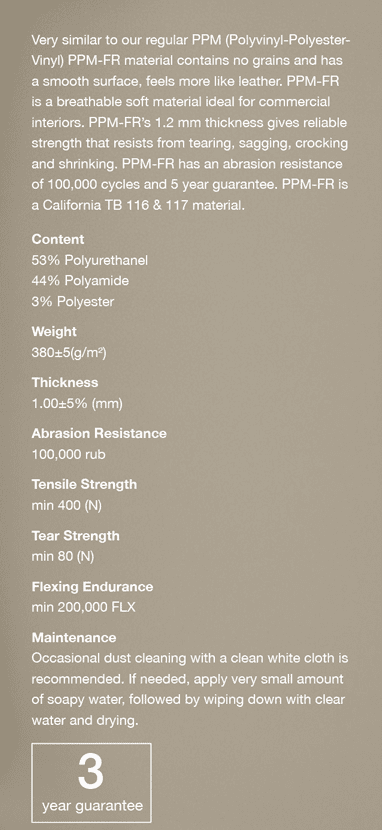
Task: Click the min 400 (N) value
Action: pyautogui.click(x=67, y=506)
